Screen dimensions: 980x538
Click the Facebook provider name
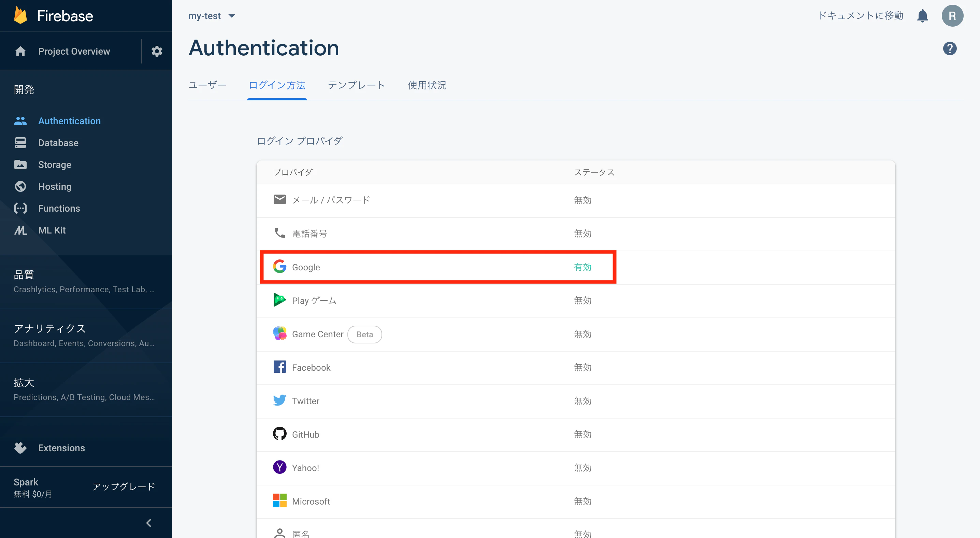[311, 368]
